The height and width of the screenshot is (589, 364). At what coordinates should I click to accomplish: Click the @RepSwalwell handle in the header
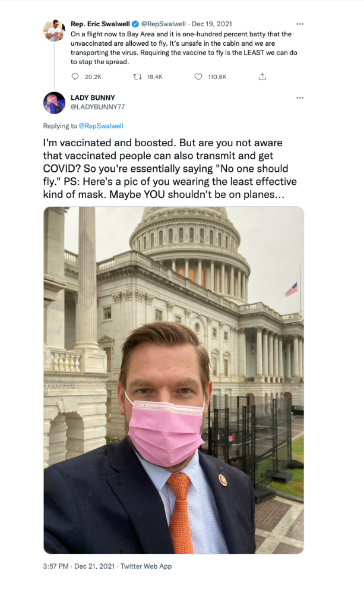click(163, 24)
